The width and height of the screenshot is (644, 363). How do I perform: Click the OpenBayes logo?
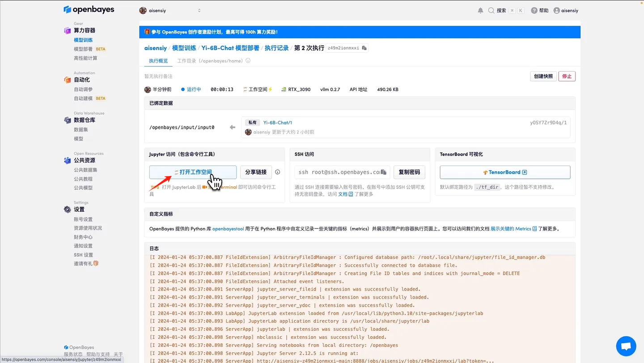coord(89,9)
